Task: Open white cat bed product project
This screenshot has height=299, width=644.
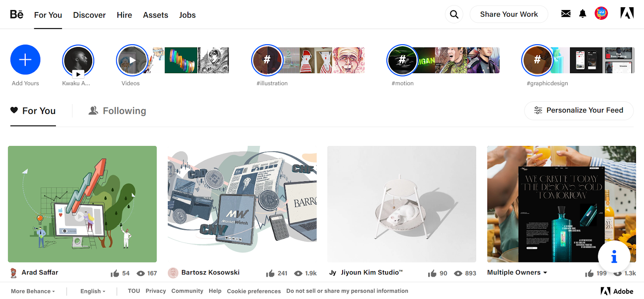Action: pyautogui.click(x=402, y=204)
